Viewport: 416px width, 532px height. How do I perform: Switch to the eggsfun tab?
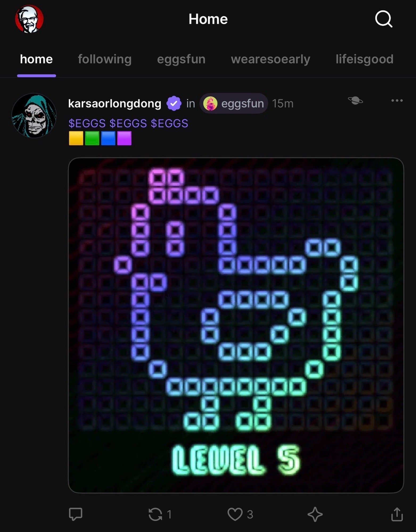(181, 59)
